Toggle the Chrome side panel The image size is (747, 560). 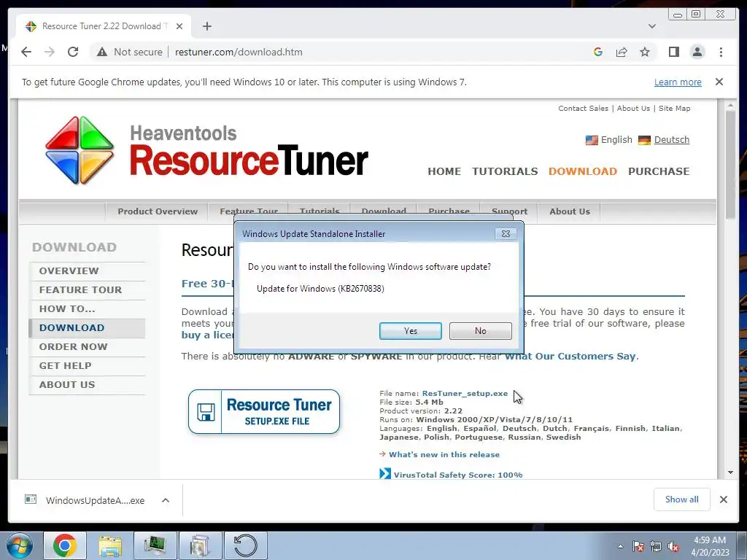673,52
